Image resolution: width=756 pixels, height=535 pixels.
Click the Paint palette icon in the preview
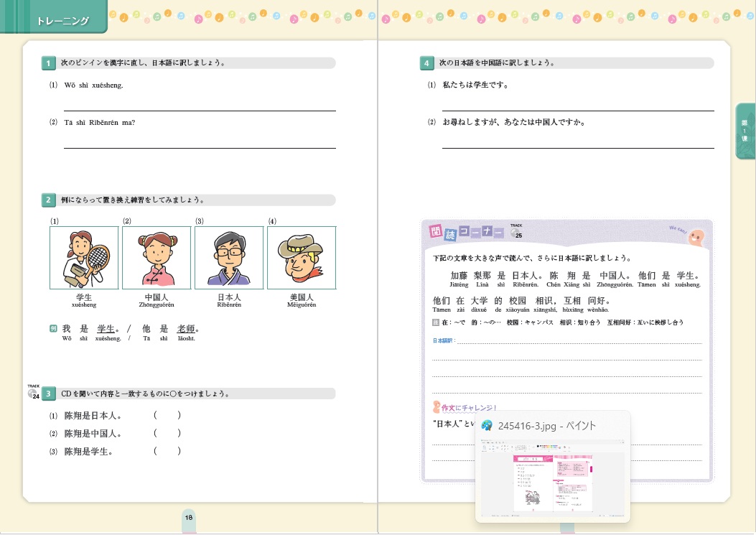pos(487,426)
